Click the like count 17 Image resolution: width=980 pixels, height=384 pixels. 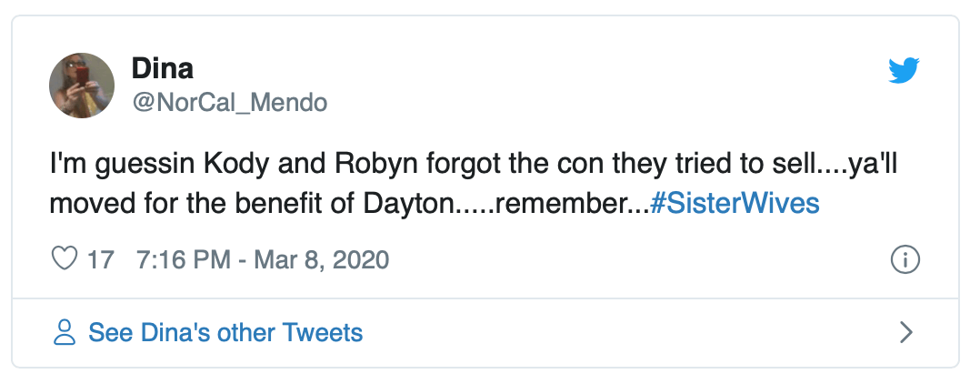100,260
